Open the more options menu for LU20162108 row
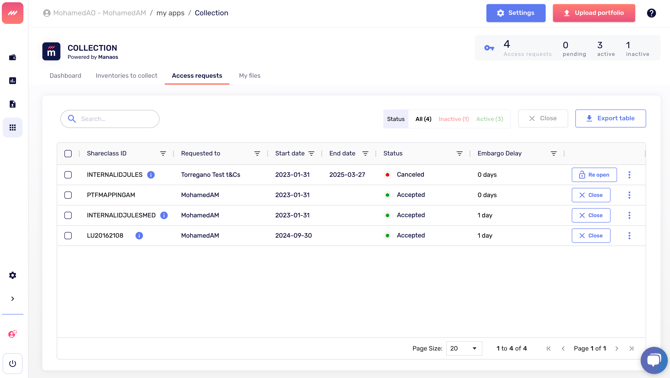Screen dimensions: 670x378 point(629,235)
